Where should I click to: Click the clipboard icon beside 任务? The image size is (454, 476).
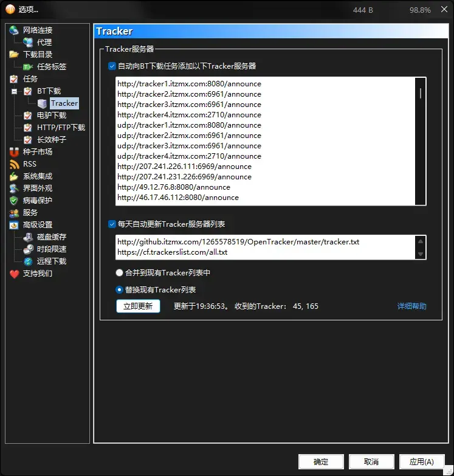(x=14, y=79)
